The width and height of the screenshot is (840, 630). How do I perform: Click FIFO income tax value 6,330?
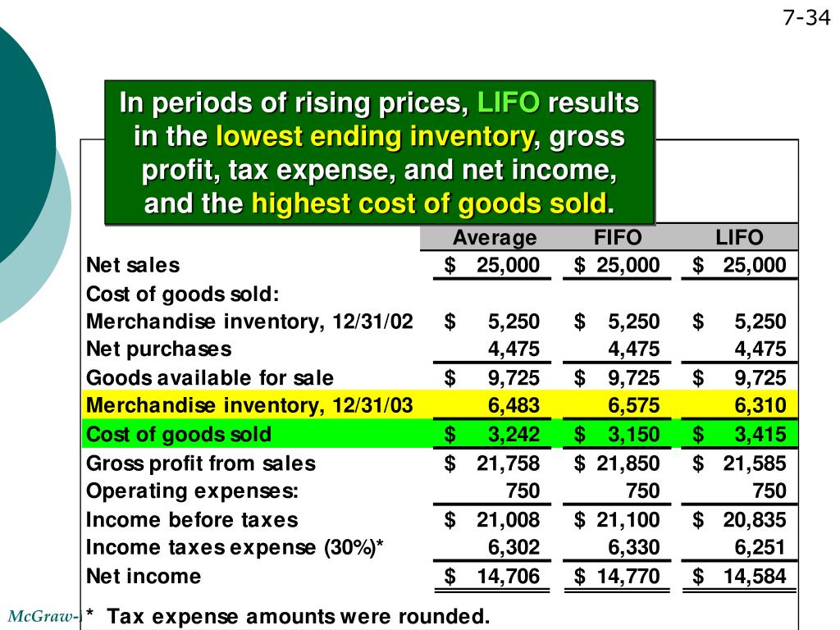634,547
